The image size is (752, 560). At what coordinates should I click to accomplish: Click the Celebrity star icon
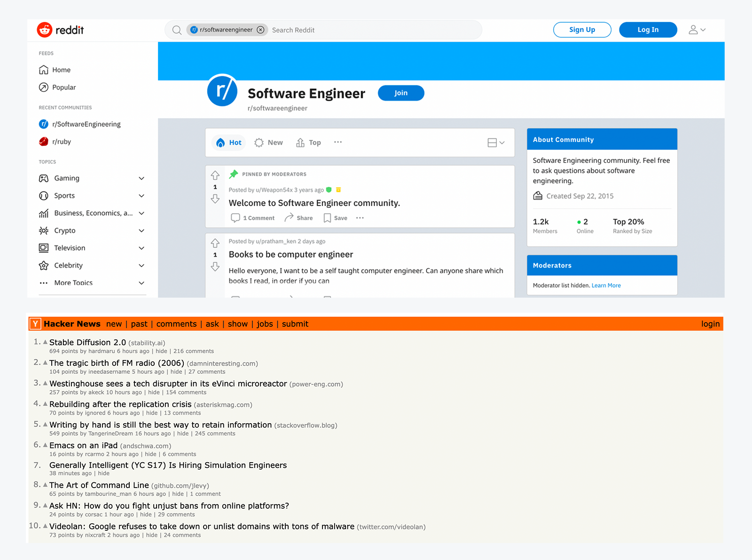44,265
